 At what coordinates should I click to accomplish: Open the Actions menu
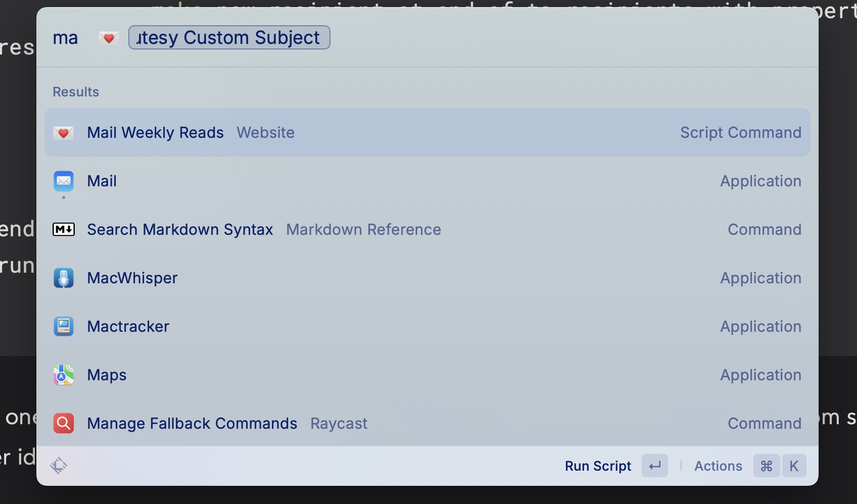pos(718,466)
